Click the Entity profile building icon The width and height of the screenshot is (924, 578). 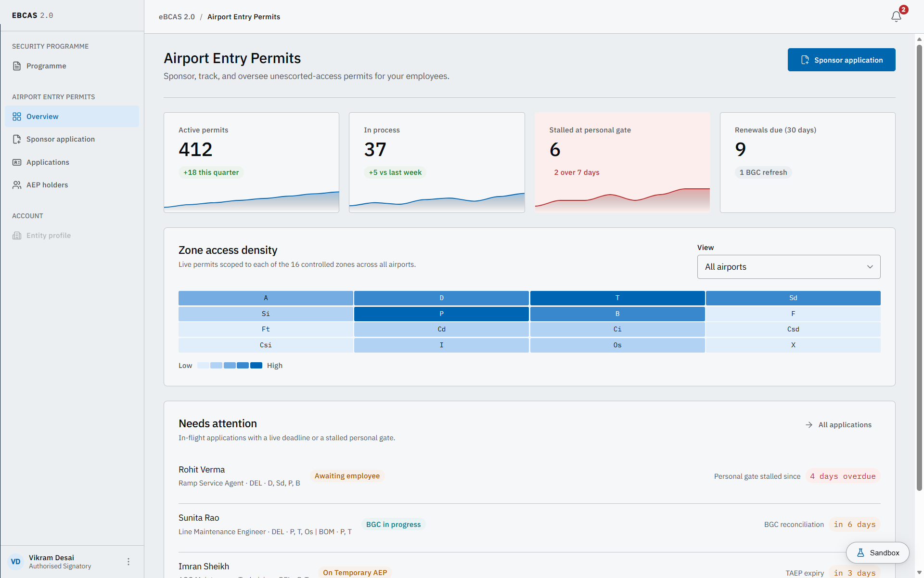coord(17,236)
